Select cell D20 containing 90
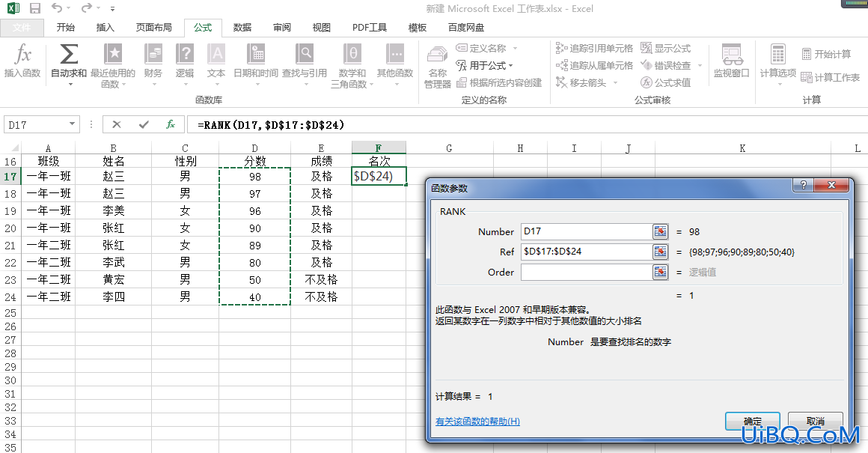 click(x=254, y=228)
